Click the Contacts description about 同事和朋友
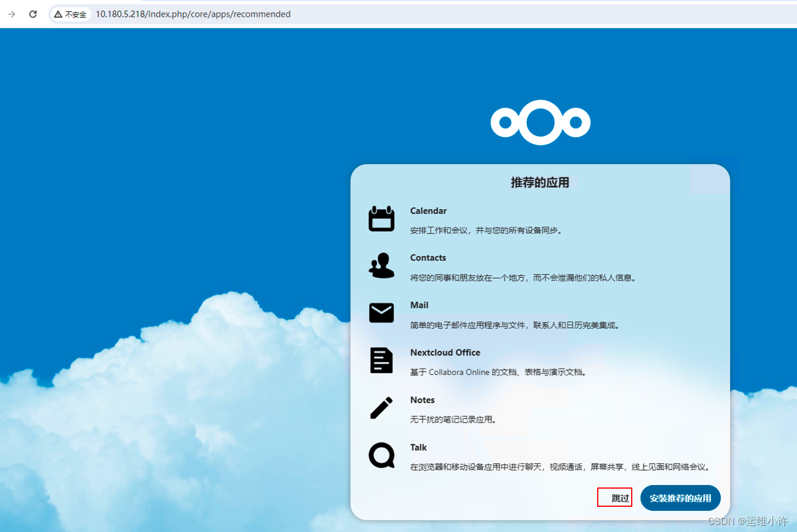Viewport: 797px width, 532px height. tap(523, 278)
